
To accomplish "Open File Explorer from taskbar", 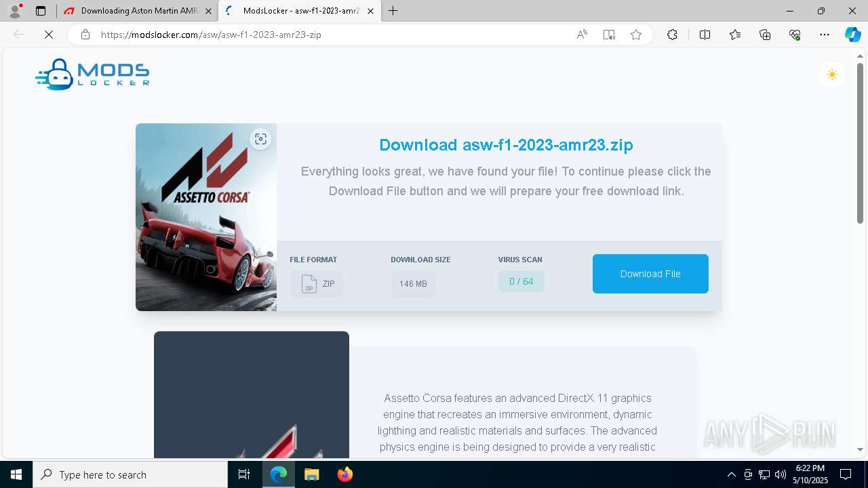I will tap(311, 474).
